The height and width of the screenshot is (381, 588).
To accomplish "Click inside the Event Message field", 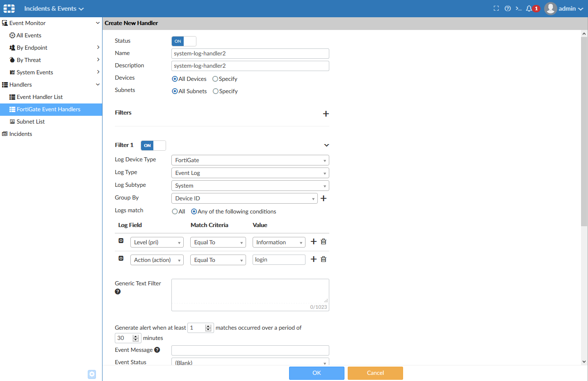I will tap(250, 350).
